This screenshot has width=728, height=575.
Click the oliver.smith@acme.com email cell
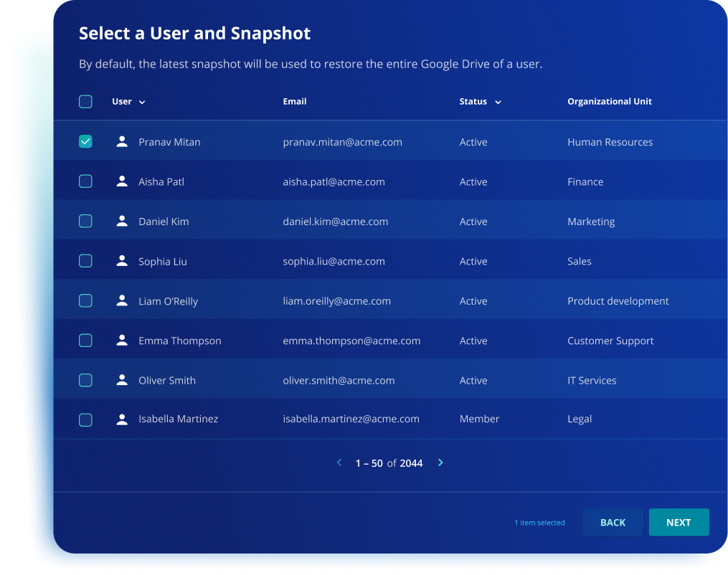click(x=339, y=381)
